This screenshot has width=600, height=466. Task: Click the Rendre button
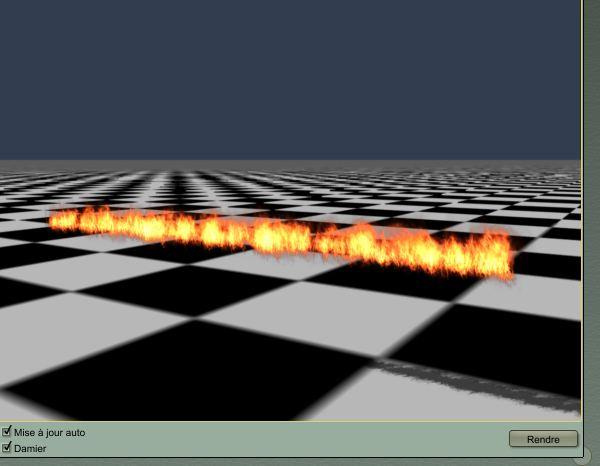pos(543,439)
